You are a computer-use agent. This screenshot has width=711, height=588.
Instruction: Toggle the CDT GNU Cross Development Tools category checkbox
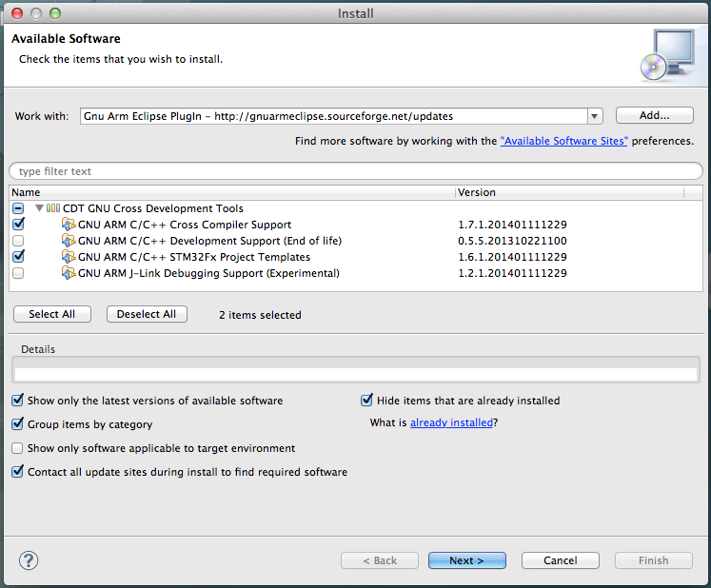18,208
